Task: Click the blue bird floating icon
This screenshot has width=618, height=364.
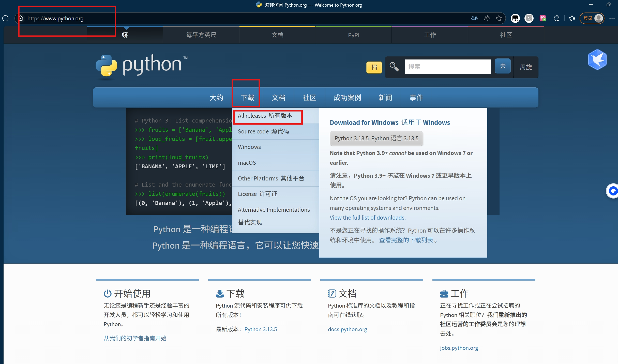Action: pyautogui.click(x=597, y=60)
